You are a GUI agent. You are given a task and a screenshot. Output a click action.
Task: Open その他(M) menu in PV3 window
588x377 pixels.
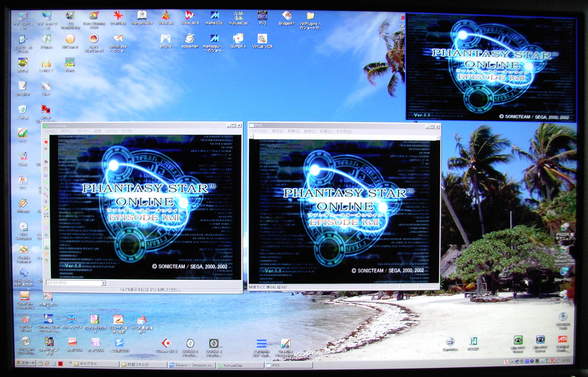pyautogui.click(x=344, y=131)
